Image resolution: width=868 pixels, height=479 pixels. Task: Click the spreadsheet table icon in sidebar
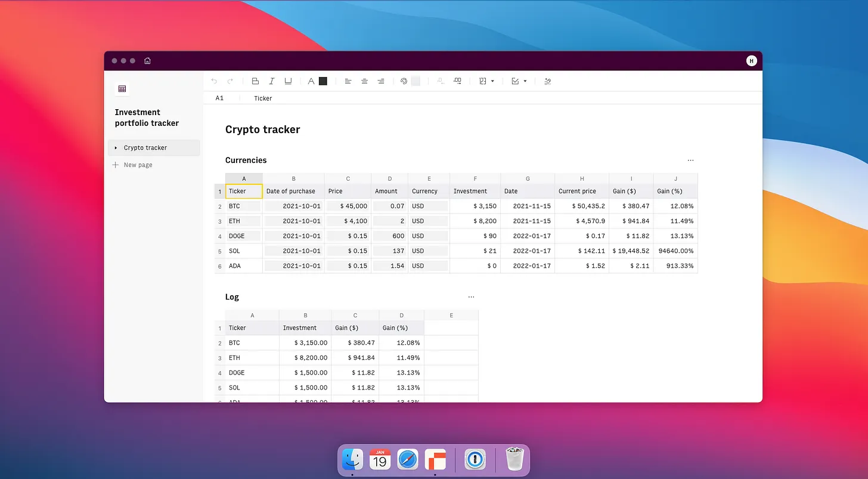[122, 89]
